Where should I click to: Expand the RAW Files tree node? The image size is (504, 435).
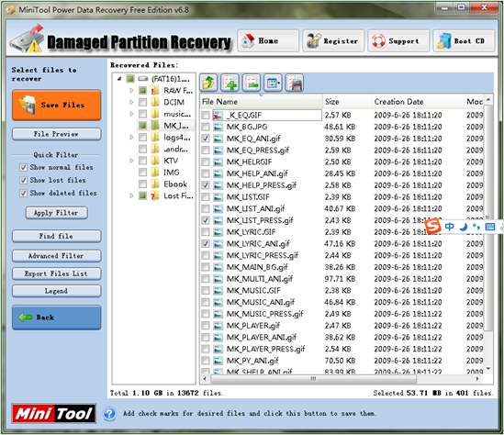pos(131,91)
